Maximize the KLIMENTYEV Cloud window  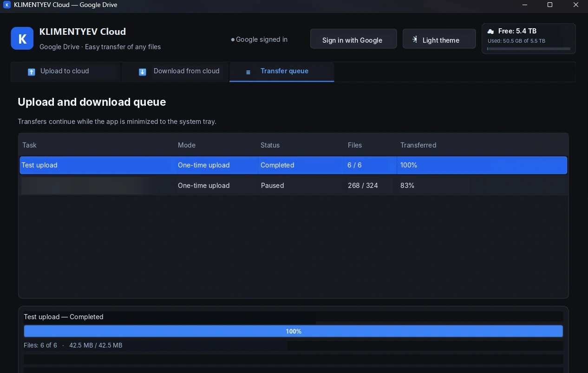550,5
